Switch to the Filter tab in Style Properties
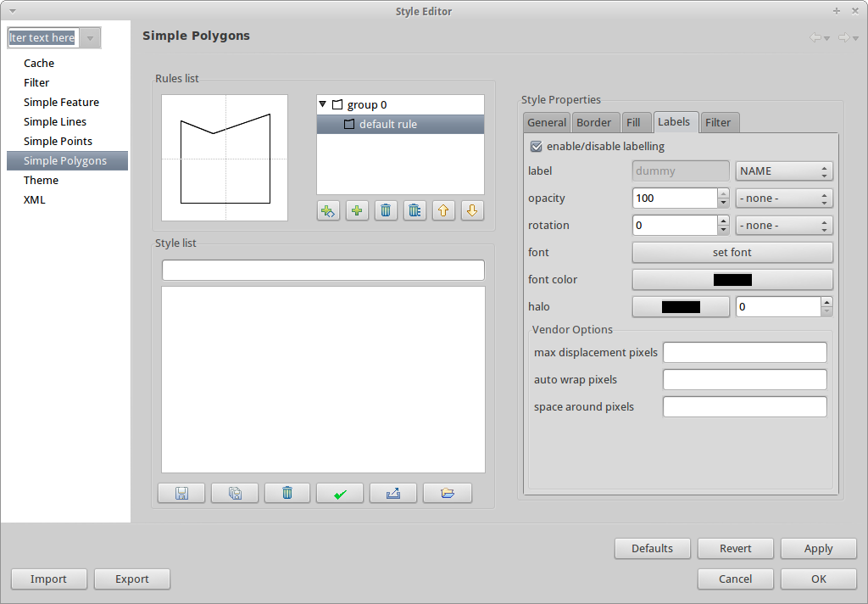Viewport: 868px width, 604px height. (718, 122)
